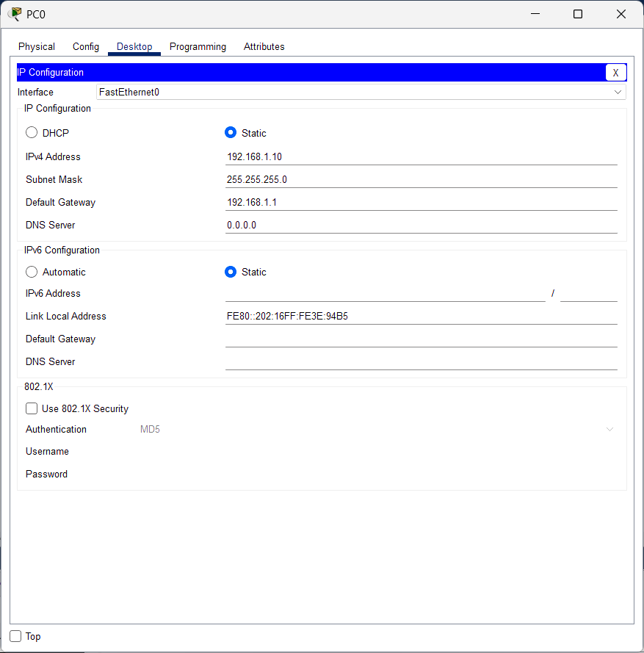
Task: Close the IP Configuration panel with X
Action: pyautogui.click(x=615, y=72)
